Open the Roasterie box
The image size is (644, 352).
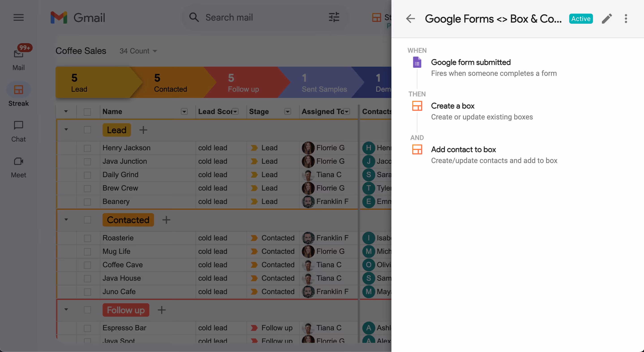pos(118,238)
